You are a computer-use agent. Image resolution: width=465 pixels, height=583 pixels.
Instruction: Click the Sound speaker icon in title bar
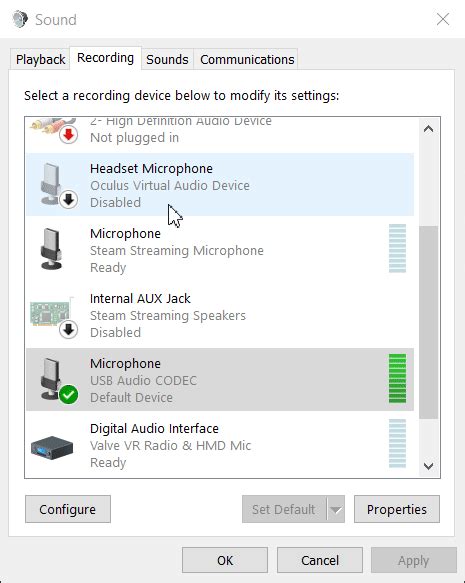(x=20, y=19)
